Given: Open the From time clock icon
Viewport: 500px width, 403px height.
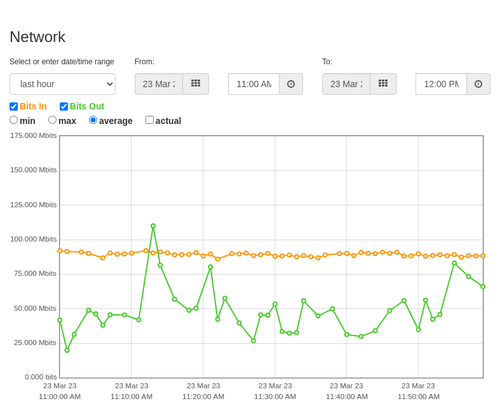Looking at the screenshot, I should coord(291,84).
